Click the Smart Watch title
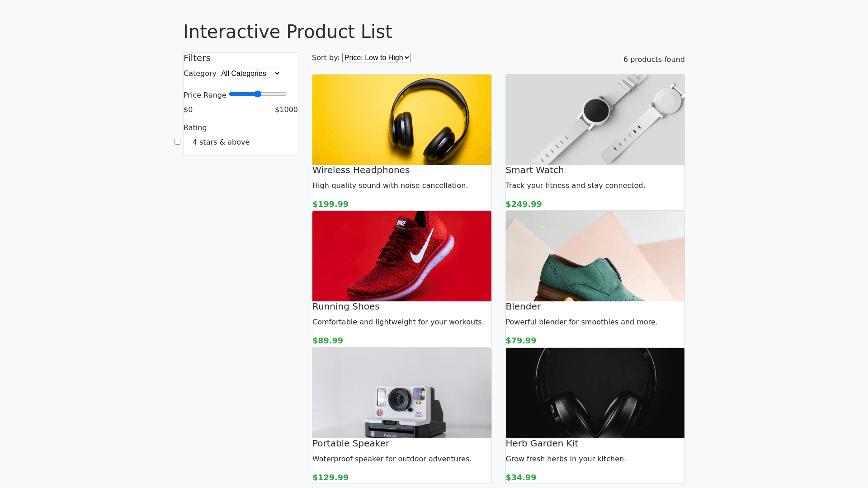The width and height of the screenshot is (868, 488). [534, 170]
